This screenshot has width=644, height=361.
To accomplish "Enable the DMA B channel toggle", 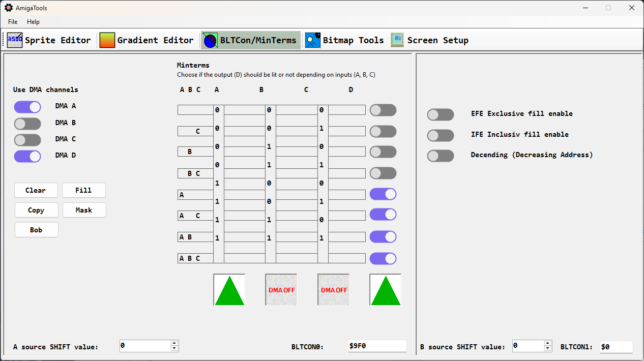I will 27,124.
